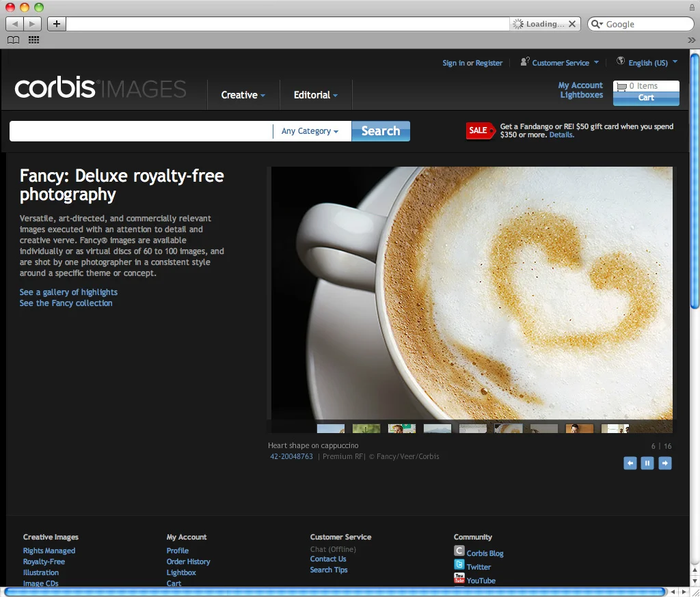Viewport: 700px width, 597px height.
Task: Click the padlock icon in title bar
Action: 692,8
